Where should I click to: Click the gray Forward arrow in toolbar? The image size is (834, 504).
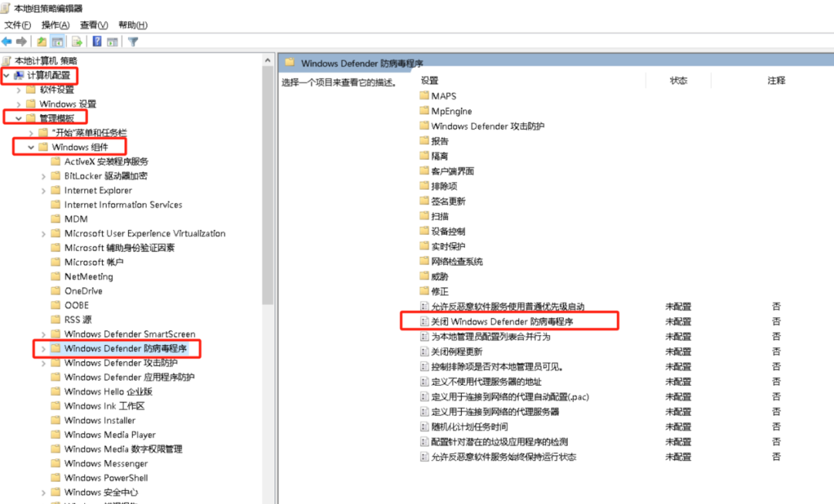pos(22,42)
